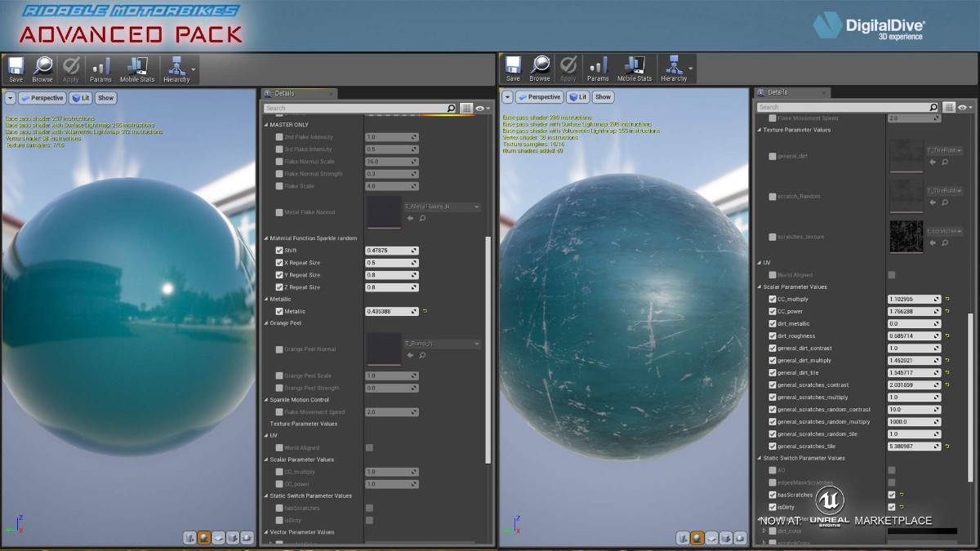The height and width of the screenshot is (551, 980).
Task: Open view options eye dropdown in right Details
Action: point(966,107)
